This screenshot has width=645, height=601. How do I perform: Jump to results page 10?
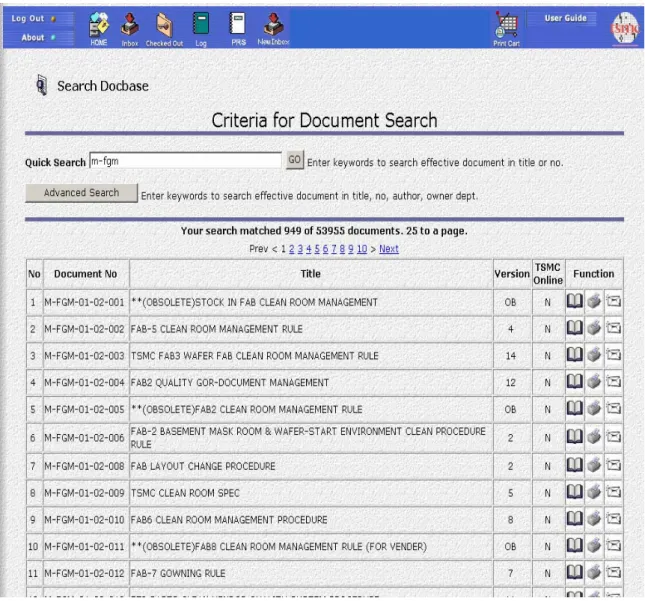pos(362,249)
